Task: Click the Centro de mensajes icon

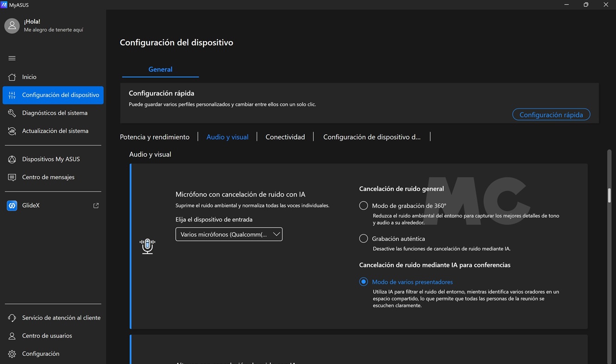Action: [x=12, y=178]
